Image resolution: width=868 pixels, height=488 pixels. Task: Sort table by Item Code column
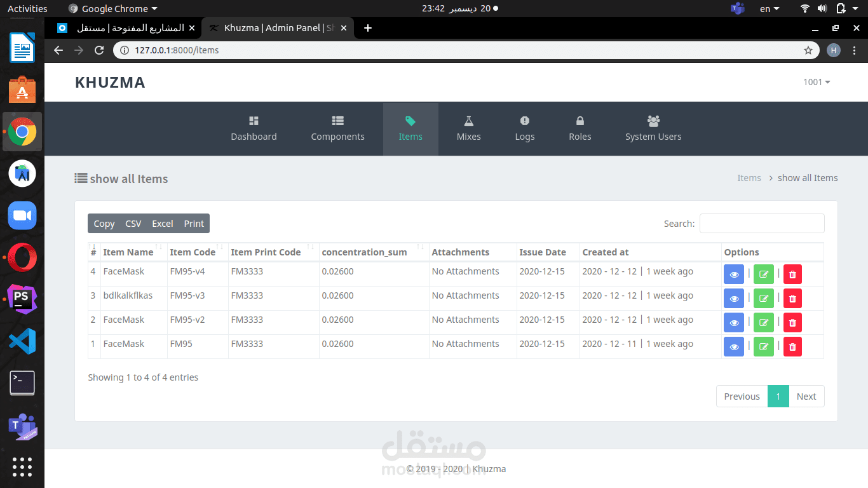196,252
